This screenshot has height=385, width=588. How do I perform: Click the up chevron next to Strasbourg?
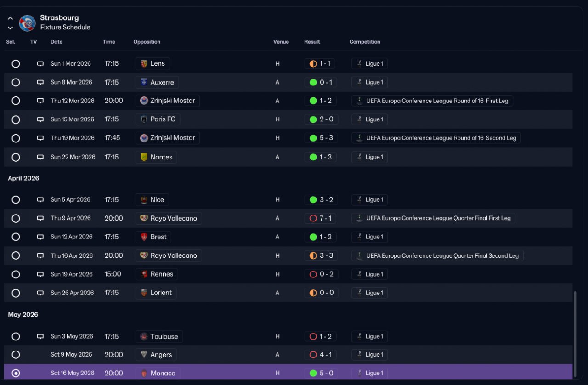point(10,18)
